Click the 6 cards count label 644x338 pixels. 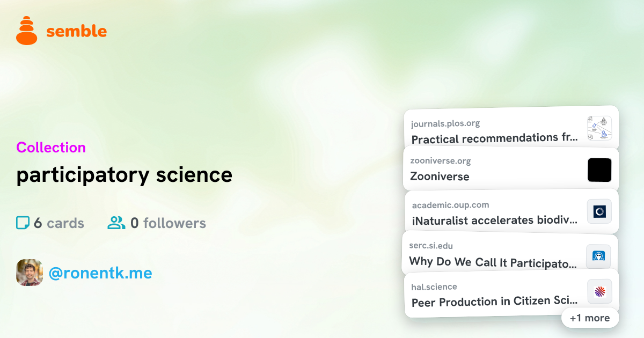[x=58, y=223]
